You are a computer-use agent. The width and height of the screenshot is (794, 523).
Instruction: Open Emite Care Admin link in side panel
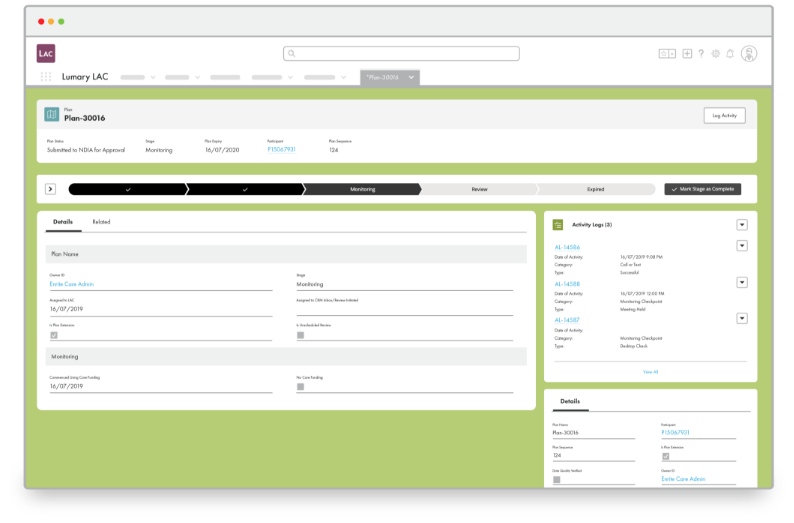pyautogui.click(x=683, y=478)
